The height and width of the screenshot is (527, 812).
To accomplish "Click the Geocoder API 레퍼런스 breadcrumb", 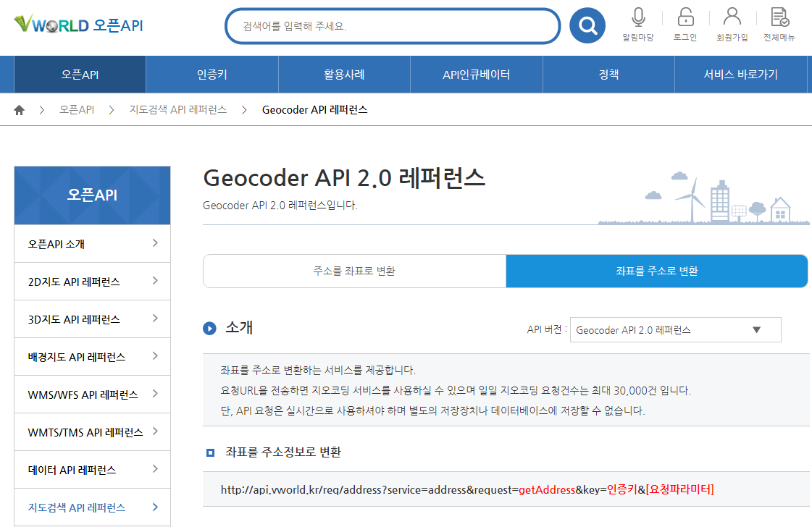I will pyautogui.click(x=315, y=110).
